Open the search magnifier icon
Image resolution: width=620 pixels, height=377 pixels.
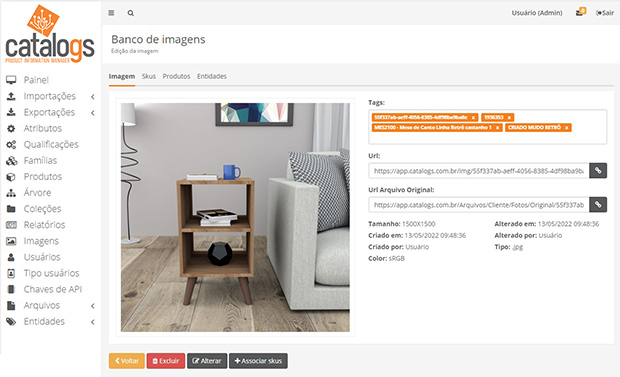130,13
